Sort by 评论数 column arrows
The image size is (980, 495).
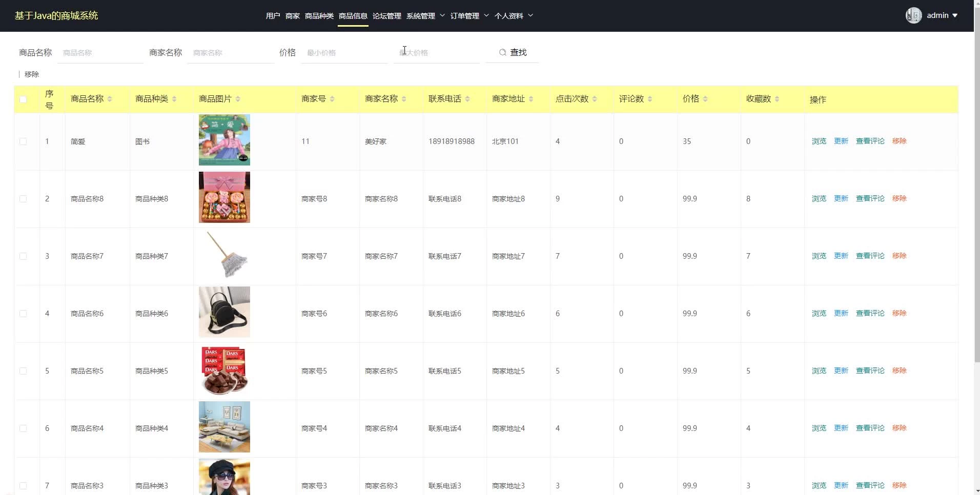650,99
